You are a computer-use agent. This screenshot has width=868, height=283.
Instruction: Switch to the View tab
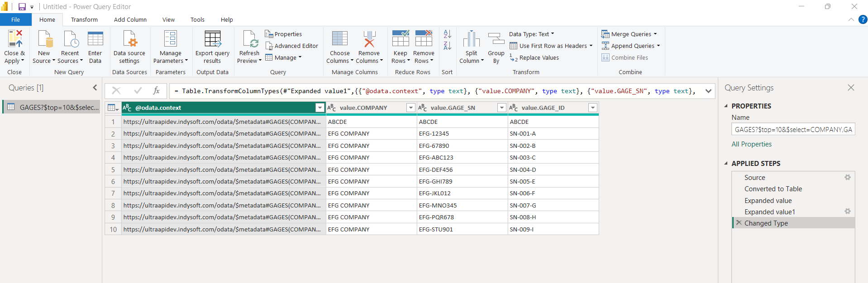168,19
